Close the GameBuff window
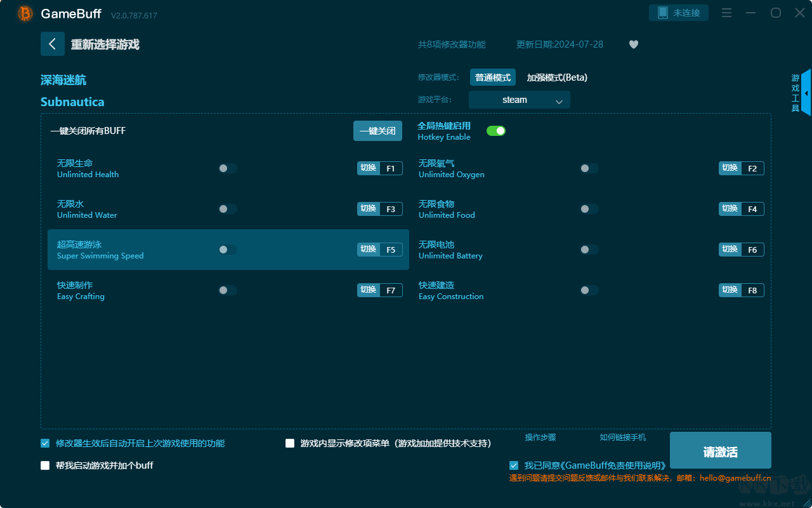The width and height of the screenshot is (812, 508). click(x=800, y=13)
